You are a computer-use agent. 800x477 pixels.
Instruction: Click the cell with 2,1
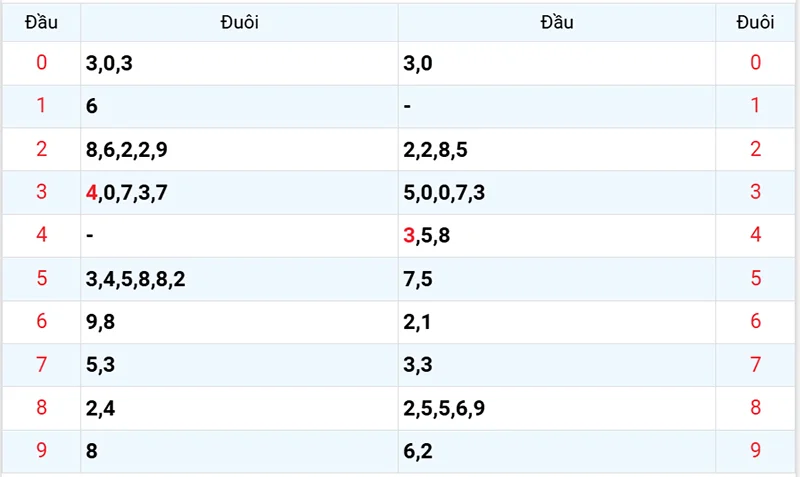418,322
